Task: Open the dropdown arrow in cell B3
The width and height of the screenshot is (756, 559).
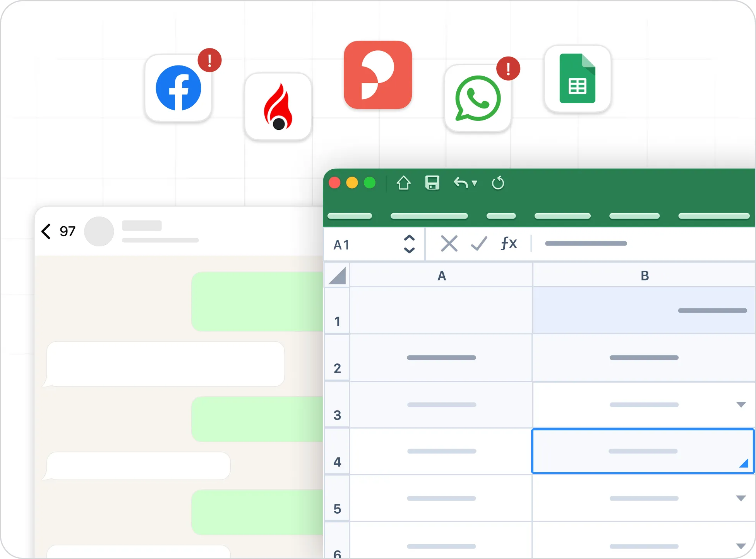Action: coord(741,404)
